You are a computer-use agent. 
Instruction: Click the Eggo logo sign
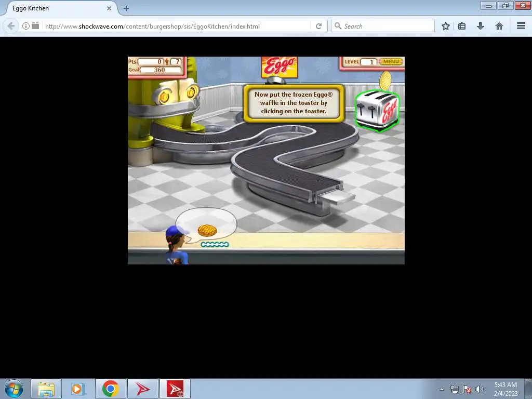pos(279,67)
